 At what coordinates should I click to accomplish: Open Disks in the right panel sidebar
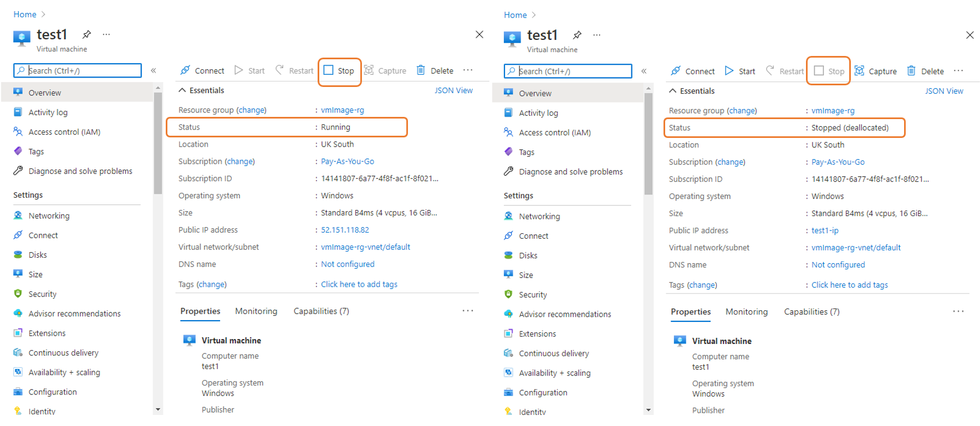point(528,255)
